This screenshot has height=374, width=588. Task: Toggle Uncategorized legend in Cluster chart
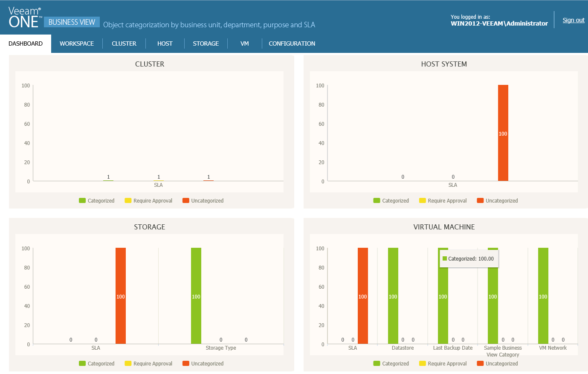[x=203, y=201]
